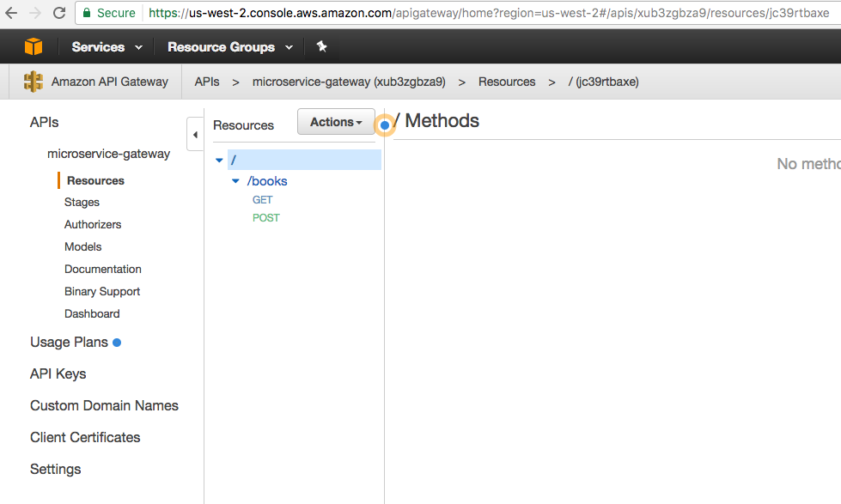Click browser forward arrow
Image resolution: width=841 pixels, height=504 pixels.
pos(35,13)
